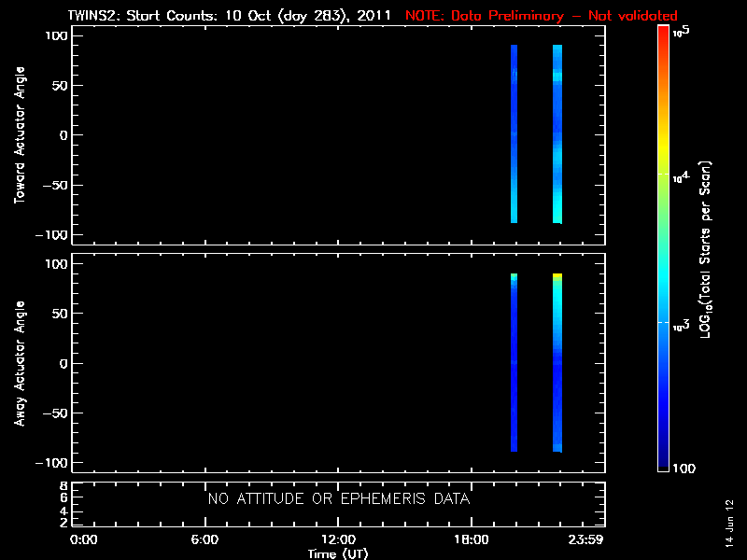
Task: Click the '23:59' time tick label
Action: coord(585,539)
